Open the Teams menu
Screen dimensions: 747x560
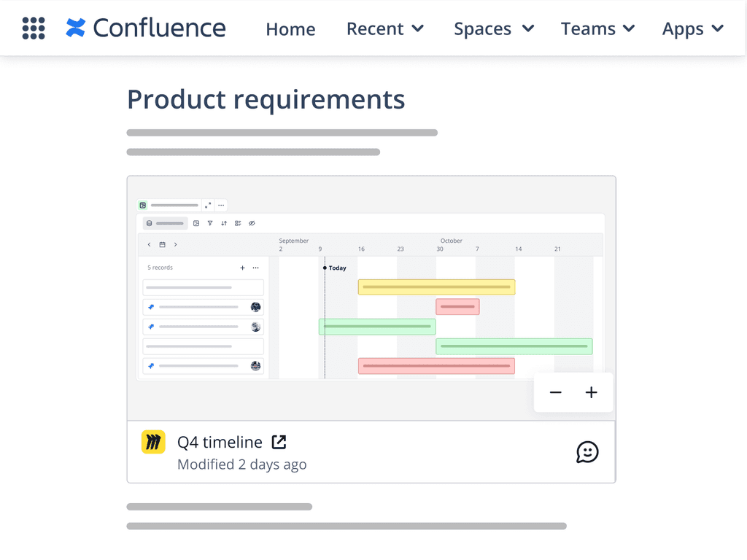point(597,28)
